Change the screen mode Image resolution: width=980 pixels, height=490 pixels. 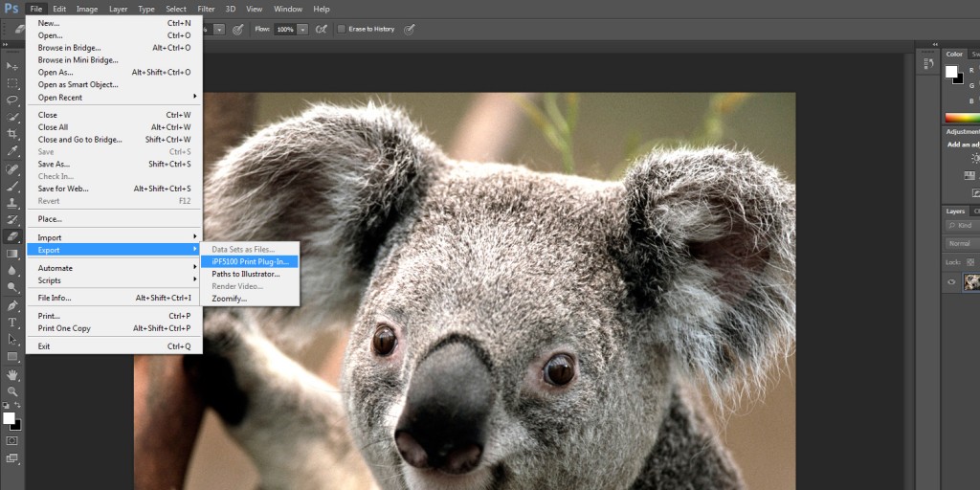pos(11,458)
